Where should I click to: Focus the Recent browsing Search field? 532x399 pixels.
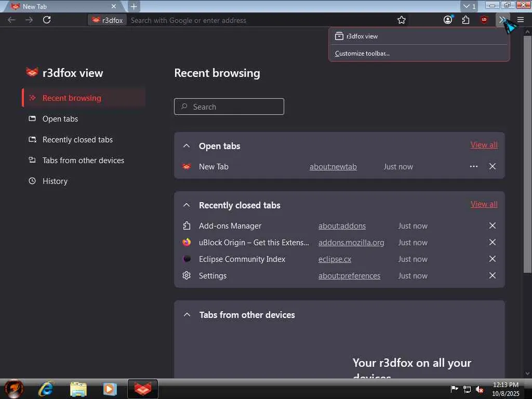[x=229, y=107]
